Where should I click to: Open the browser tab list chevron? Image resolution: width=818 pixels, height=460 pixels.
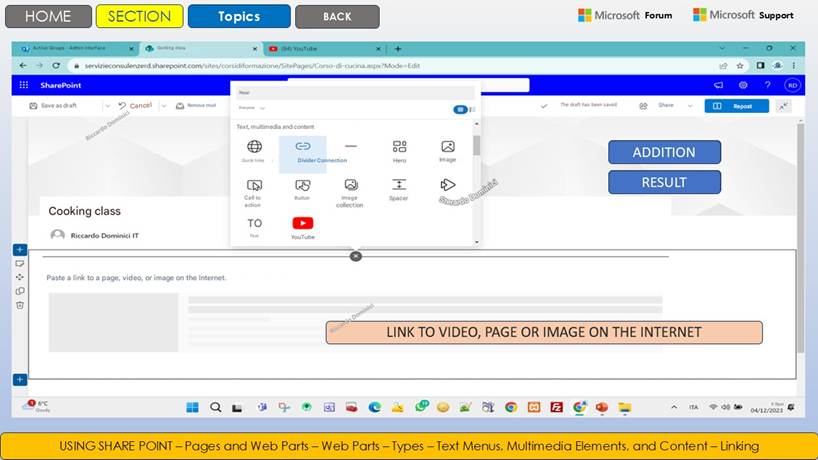(722, 48)
